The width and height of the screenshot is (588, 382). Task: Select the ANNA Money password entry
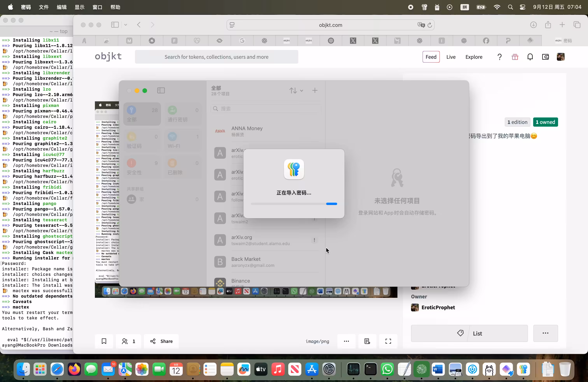click(x=266, y=131)
